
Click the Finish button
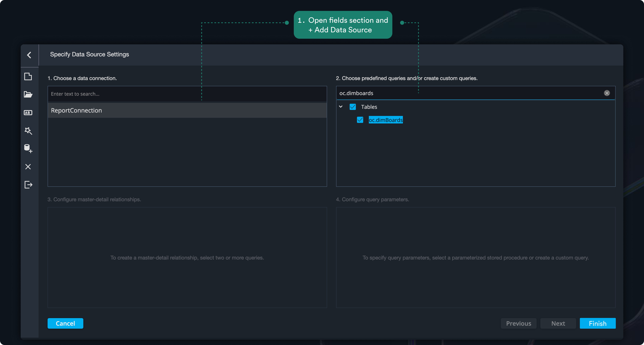tap(598, 323)
